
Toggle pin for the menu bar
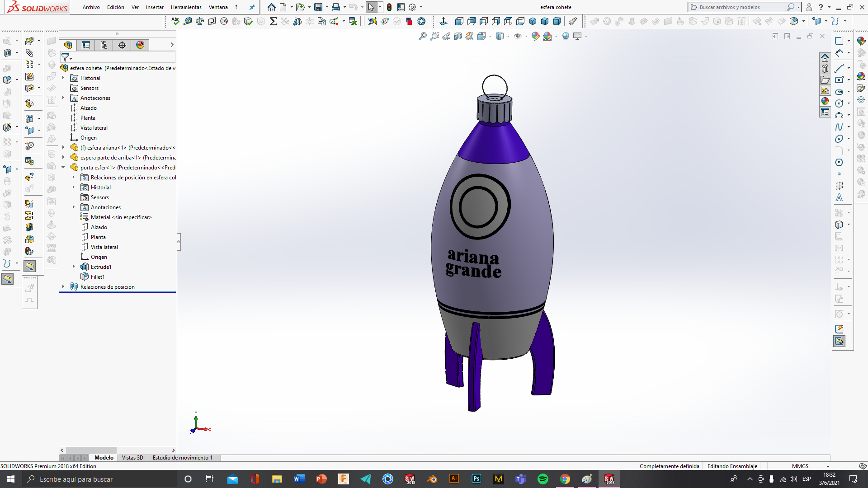click(x=252, y=7)
